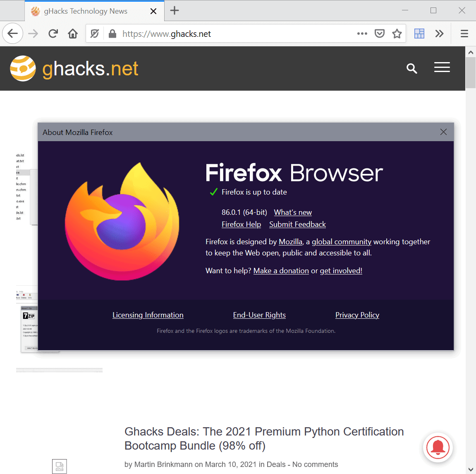Click Make a donation link
Screen dimensions: 476x474
click(281, 271)
